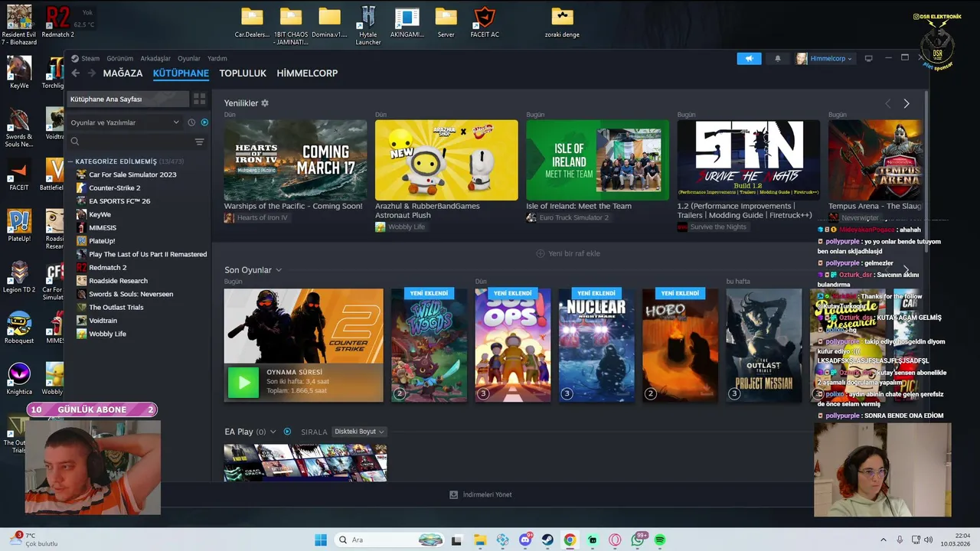
Task: Open Isle of Ireland Meet the Team card
Action: pyautogui.click(x=597, y=160)
